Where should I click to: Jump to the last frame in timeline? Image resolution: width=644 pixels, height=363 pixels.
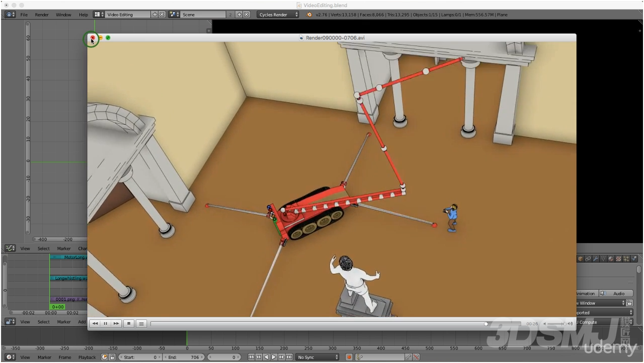point(289,357)
